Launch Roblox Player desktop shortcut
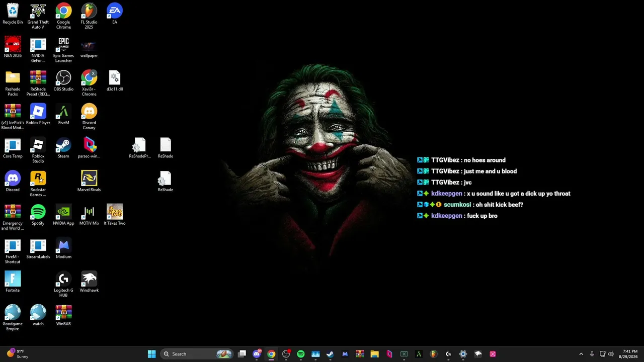The height and width of the screenshot is (362, 644). (x=38, y=115)
